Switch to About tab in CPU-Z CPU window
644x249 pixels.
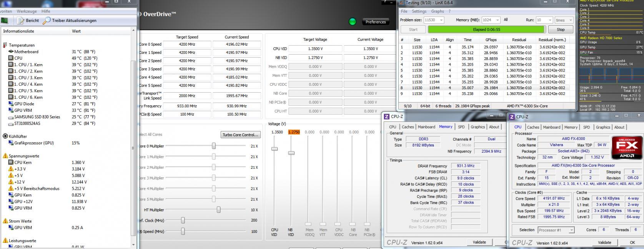tap(619, 127)
